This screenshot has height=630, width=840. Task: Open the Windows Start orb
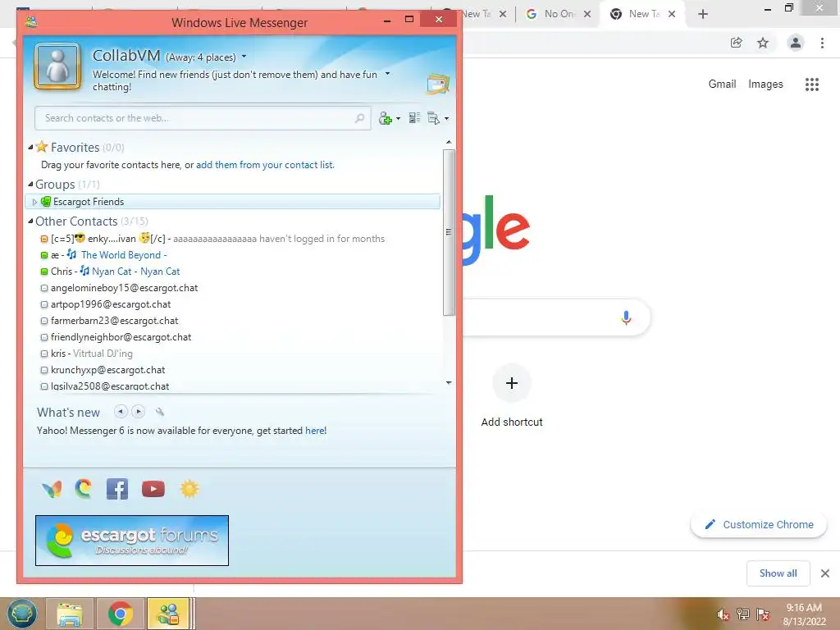point(22,614)
